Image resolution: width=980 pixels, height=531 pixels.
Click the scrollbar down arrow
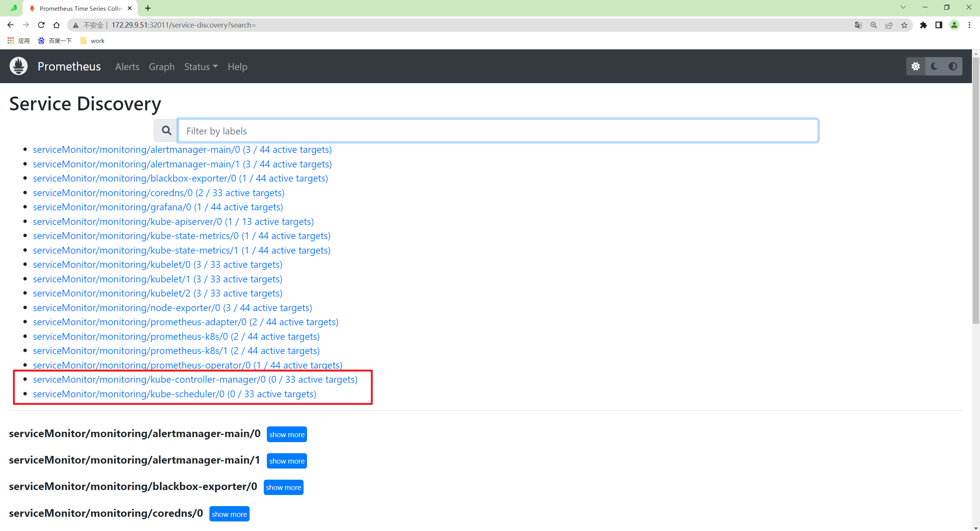pos(976,528)
